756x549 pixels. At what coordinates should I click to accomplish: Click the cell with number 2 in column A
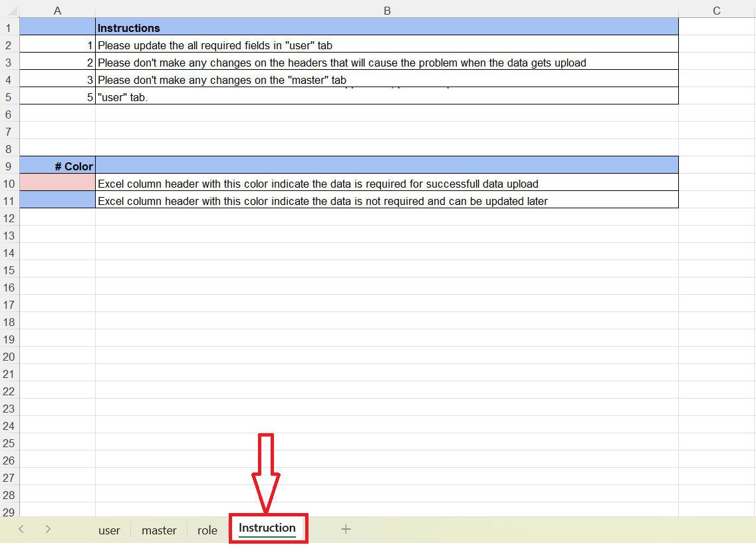57,63
